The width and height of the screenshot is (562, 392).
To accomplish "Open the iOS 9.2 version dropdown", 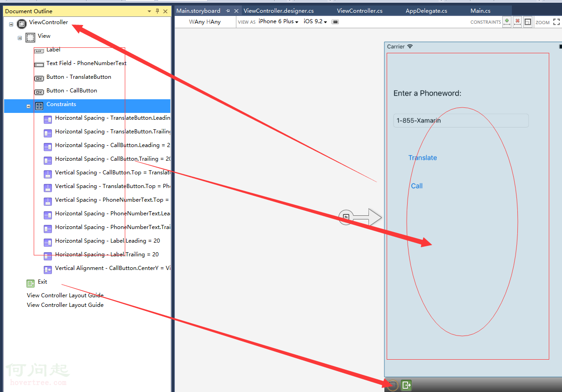I will [x=315, y=21].
